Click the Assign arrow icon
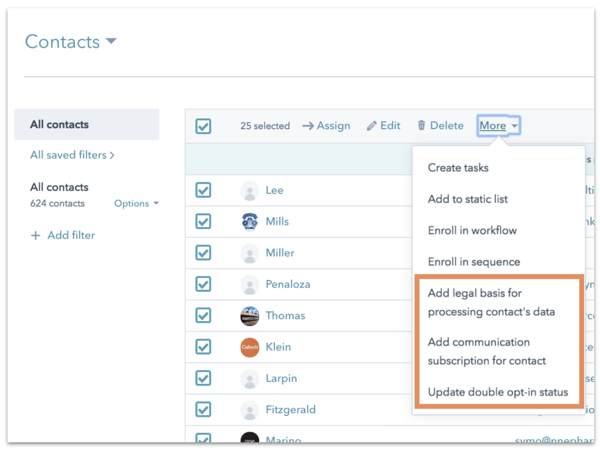The width and height of the screenshot is (600, 450). coord(307,126)
